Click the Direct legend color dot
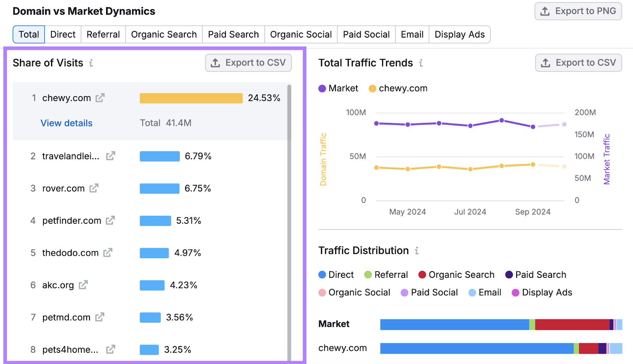 322,274
